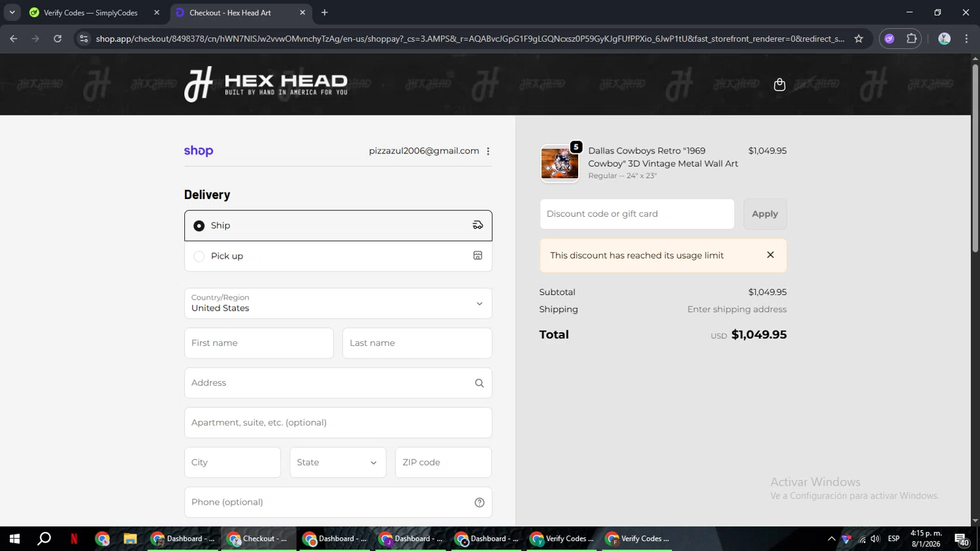The height and width of the screenshot is (551, 980).
Task: Open the purple extension icon in toolbar
Action: click(x=889, y=39)
